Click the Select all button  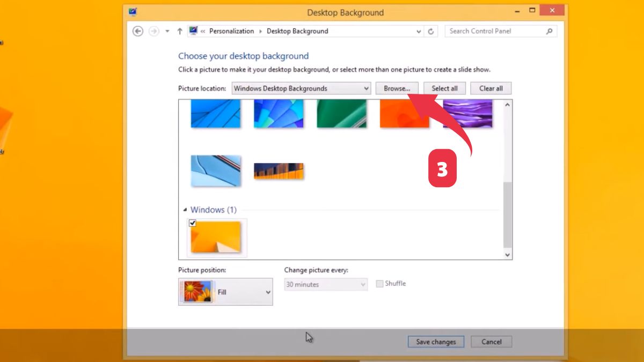pyautogui.click(x=444, y=88)
